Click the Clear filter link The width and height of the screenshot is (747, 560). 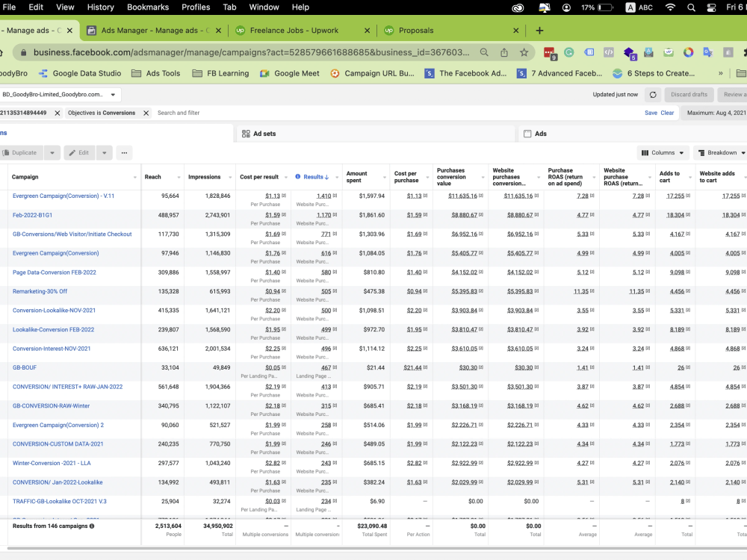pyautogui.click(x=667, y=113)
